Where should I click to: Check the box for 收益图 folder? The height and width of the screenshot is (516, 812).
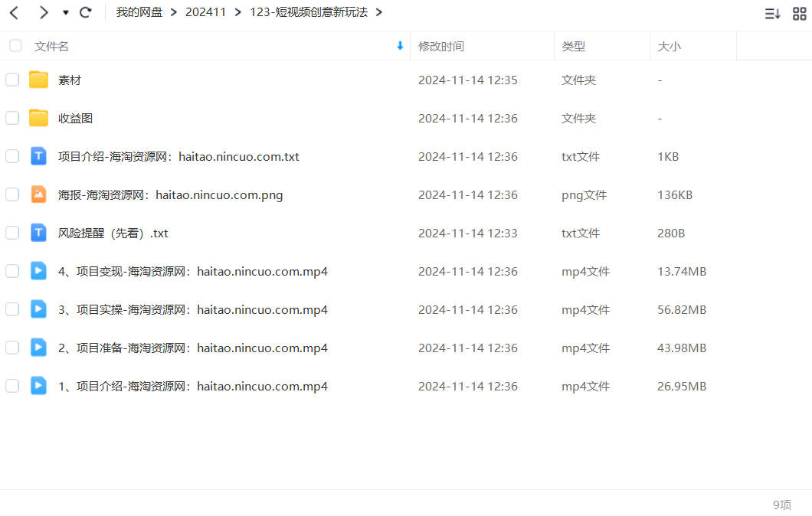tap(12, 118)
